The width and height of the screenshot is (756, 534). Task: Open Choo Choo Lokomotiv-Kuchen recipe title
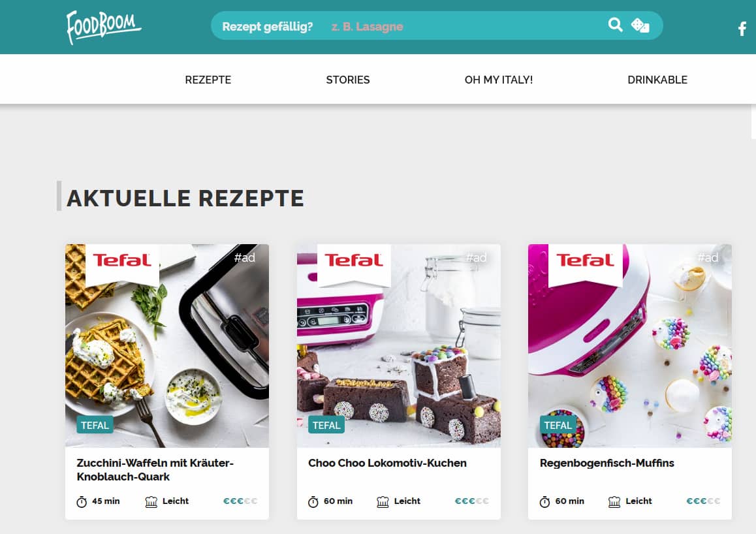(387, 463)
